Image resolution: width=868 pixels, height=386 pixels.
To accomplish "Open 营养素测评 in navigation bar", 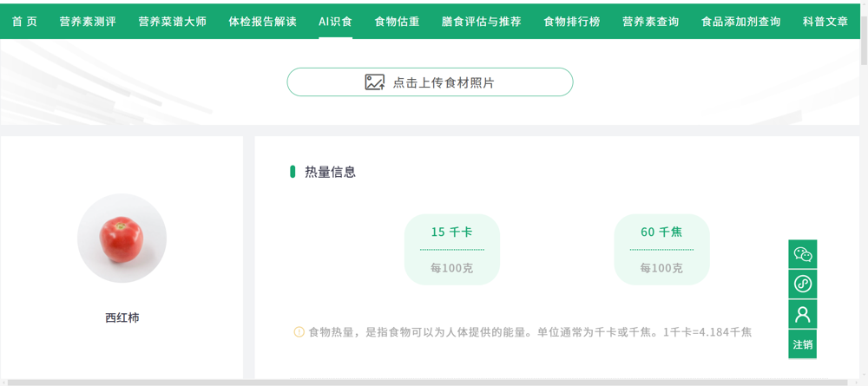I will [88, 21].
